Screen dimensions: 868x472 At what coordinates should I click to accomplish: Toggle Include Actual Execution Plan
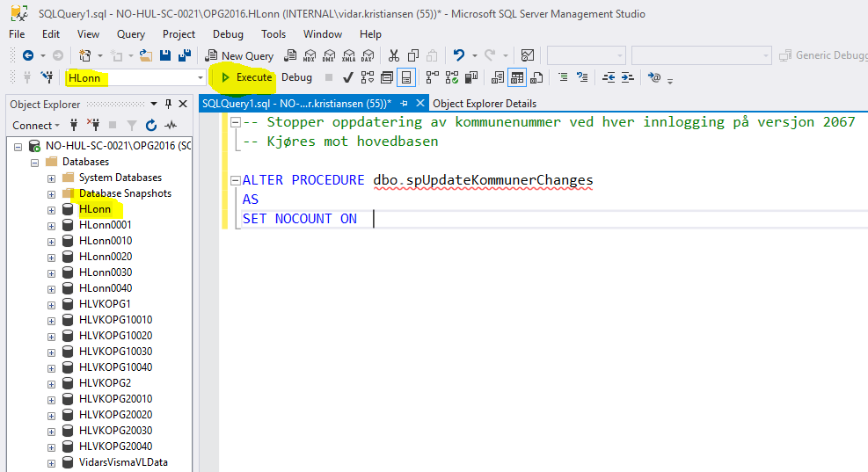tap(433, 77)
